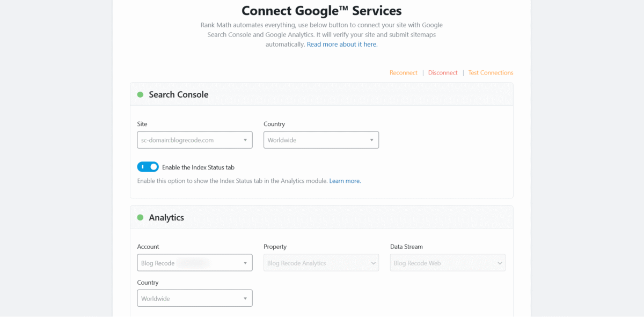Expand the Data Stream dropdown
Image resolution: width=644 pixels, height=317 pixels.
[448, 263]
